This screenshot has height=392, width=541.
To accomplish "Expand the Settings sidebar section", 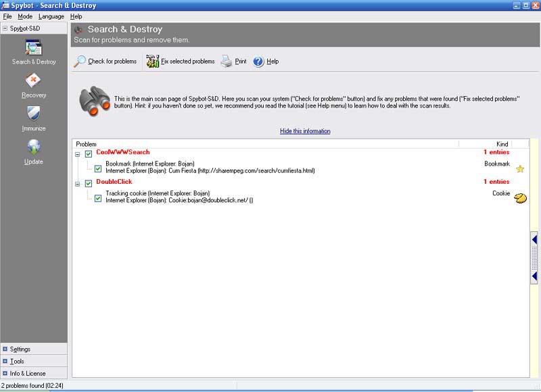I will tap(5, 349).
